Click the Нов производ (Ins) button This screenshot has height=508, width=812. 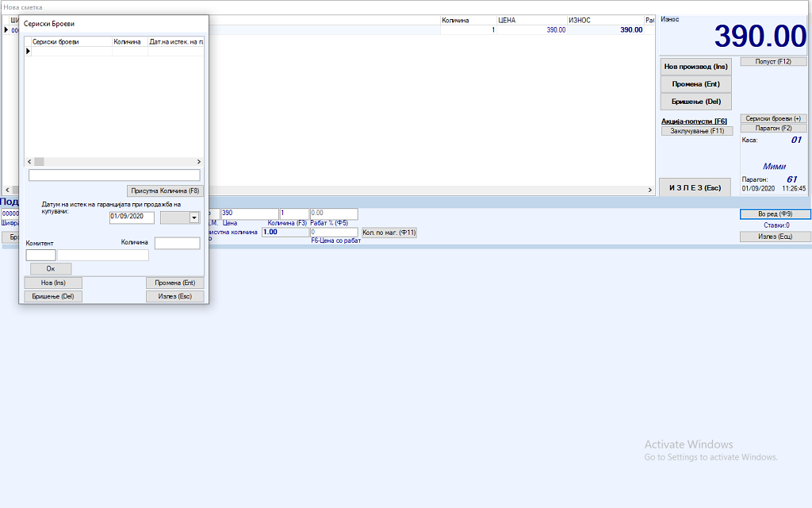pos(695,67)
